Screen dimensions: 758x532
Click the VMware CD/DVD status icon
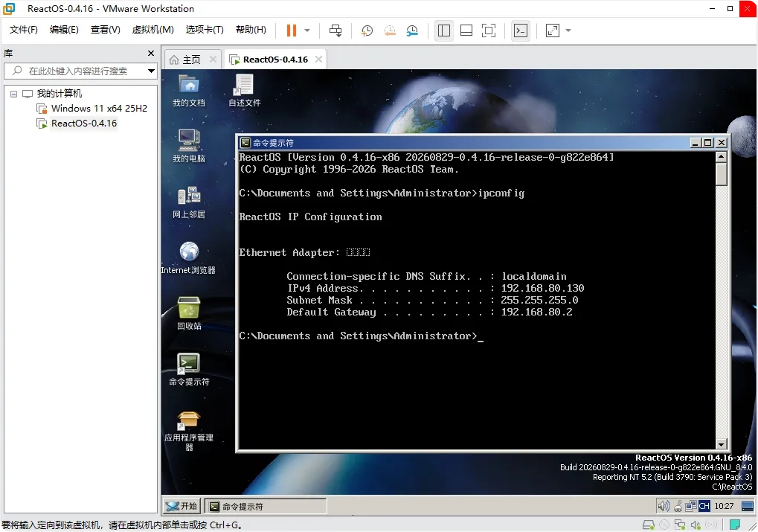[x=664, y=525]
